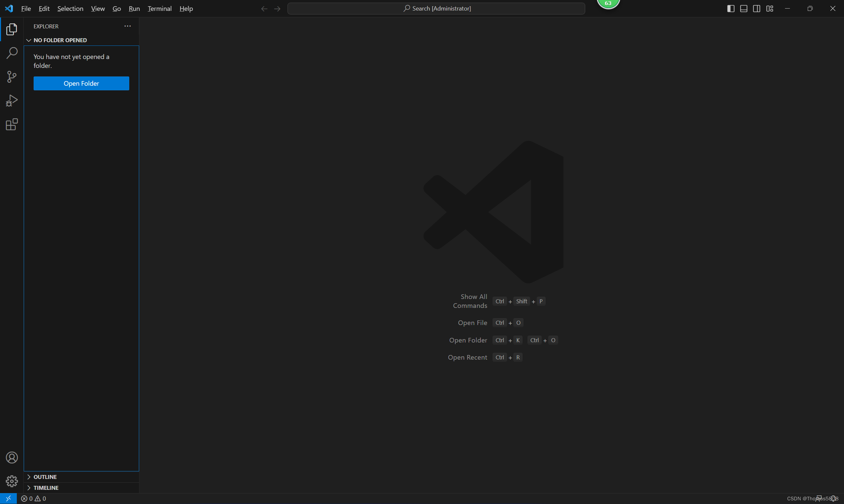The width and height of the screenshot is (844, 504).
Task: Toggle the bottom panel visibility
Action: click(x=744, y=9)
